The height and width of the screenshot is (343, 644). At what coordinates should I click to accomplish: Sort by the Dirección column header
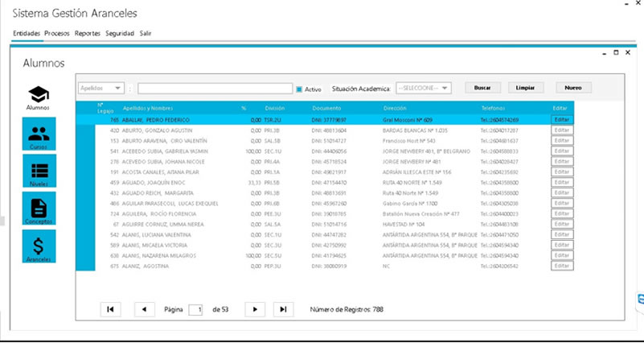coord(395,108)
